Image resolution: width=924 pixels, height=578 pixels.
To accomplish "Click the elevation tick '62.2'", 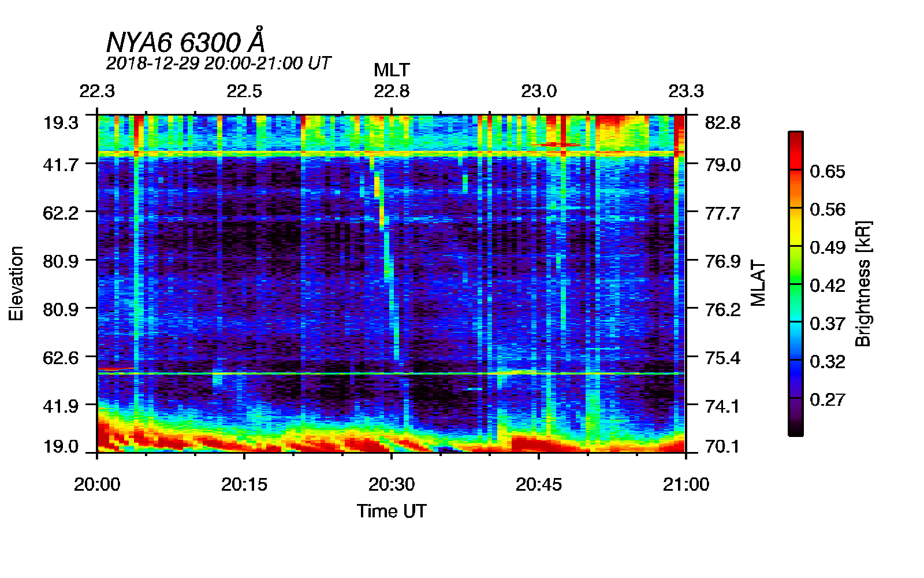I will [61, 213].
